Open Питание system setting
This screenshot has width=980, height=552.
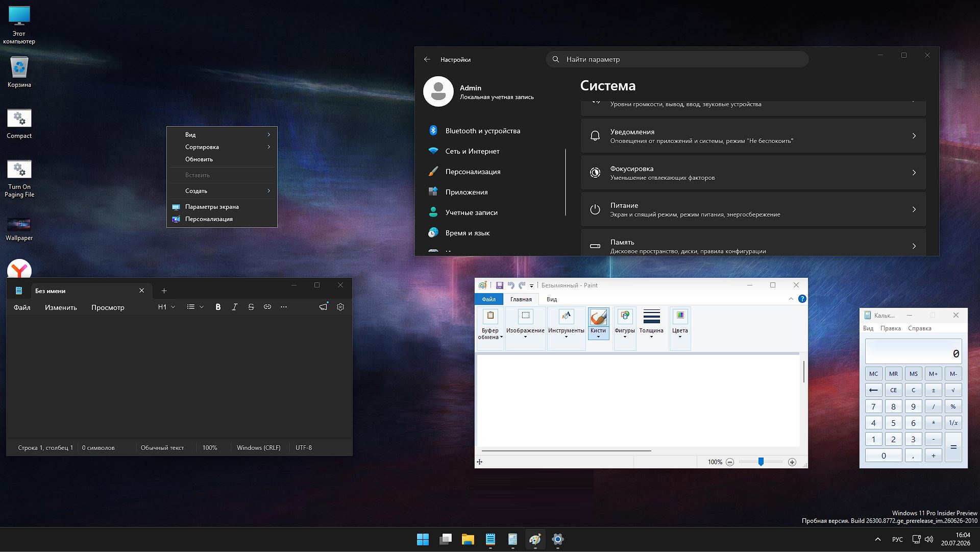coord(753,209)
